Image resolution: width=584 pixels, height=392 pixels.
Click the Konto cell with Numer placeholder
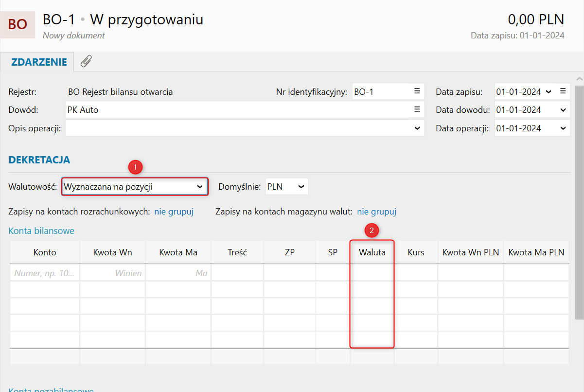[45, 273]
